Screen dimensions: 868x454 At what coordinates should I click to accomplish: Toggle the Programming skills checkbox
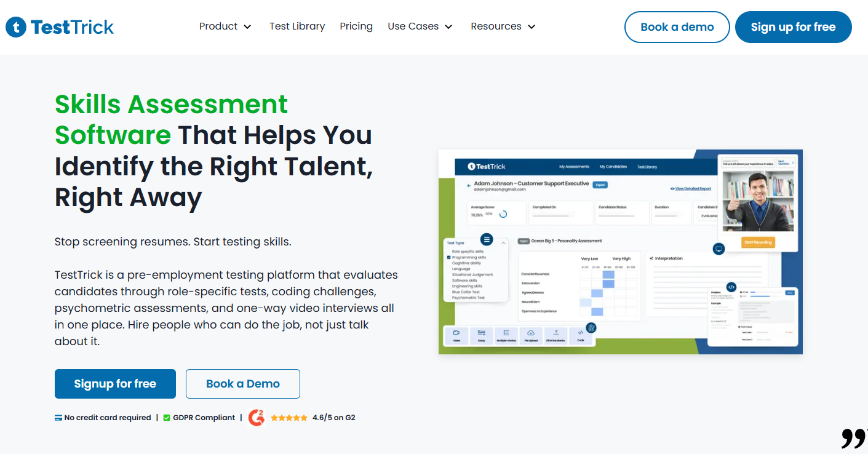[448, 257]
